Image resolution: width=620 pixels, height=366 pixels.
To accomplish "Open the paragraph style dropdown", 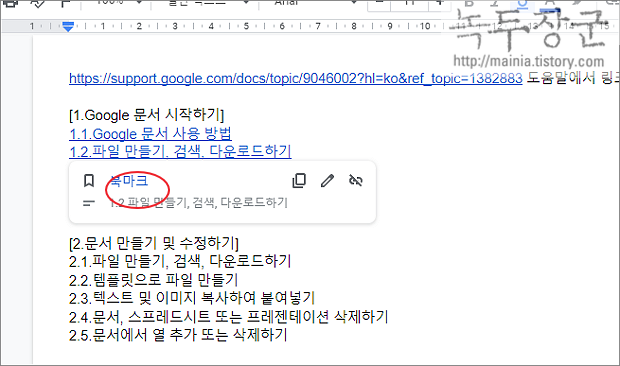I will point(208,2).
